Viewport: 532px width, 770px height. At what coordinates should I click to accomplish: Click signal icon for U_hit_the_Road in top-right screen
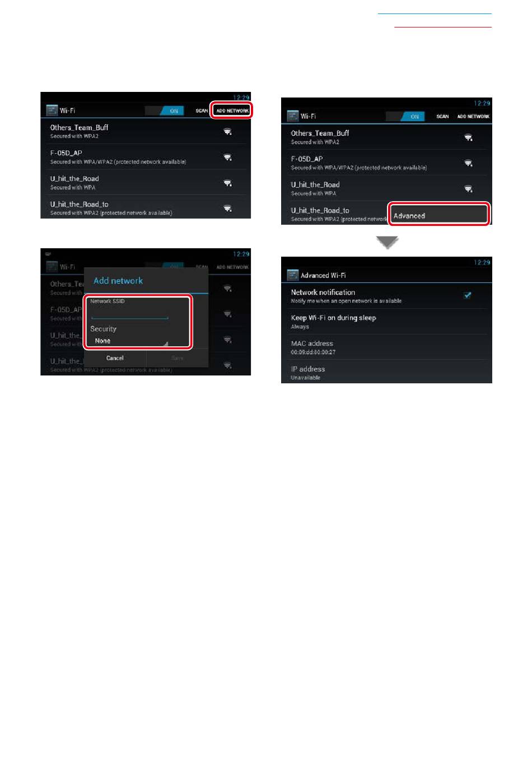tap(469, 189)
